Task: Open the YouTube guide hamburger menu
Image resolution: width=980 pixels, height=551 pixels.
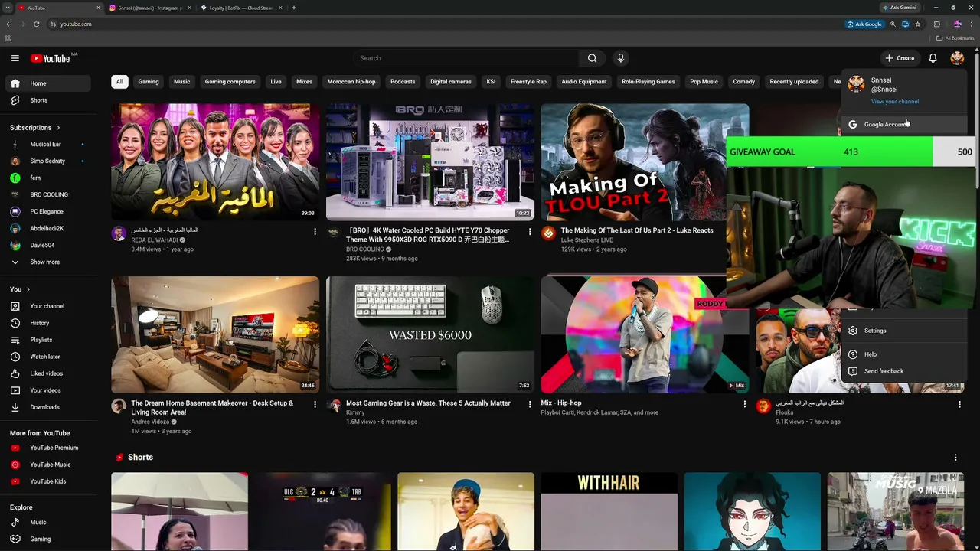Action: point(15,58)
